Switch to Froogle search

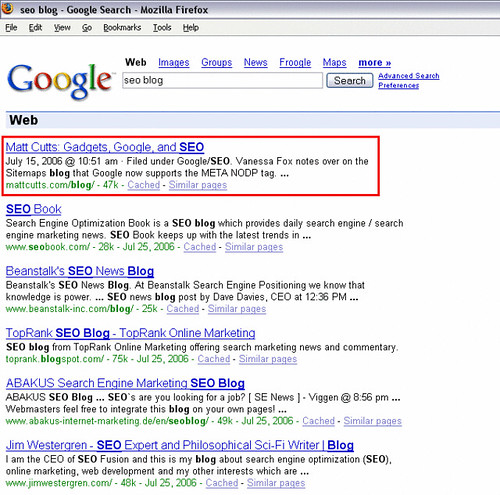(295, 63)
